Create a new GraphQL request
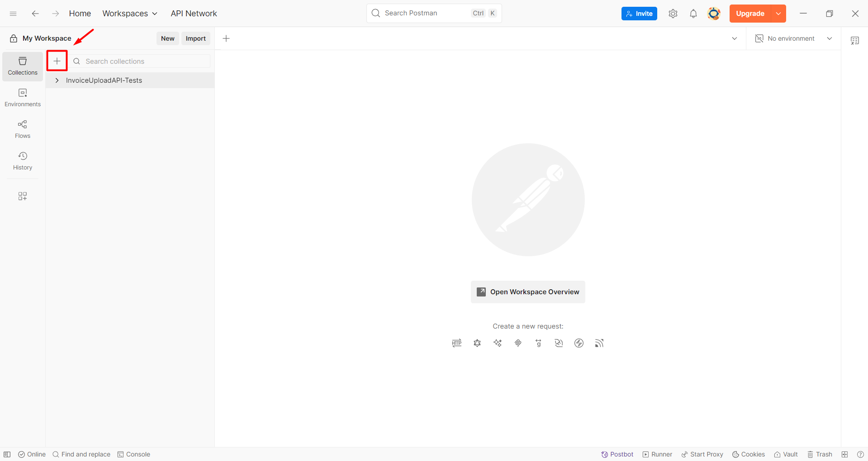This screenshot has width=868, height=461. click(x=477, y=343)
